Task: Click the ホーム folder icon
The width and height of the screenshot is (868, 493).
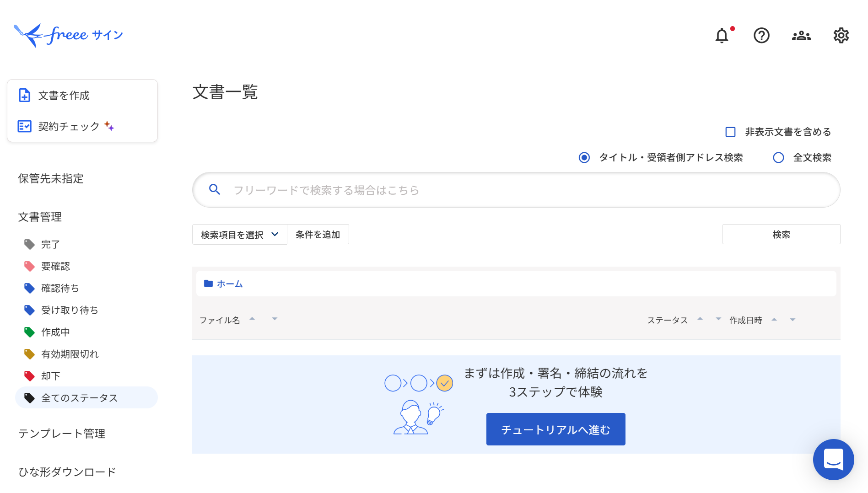Action: pyautogui.click(x=208, y=284)
